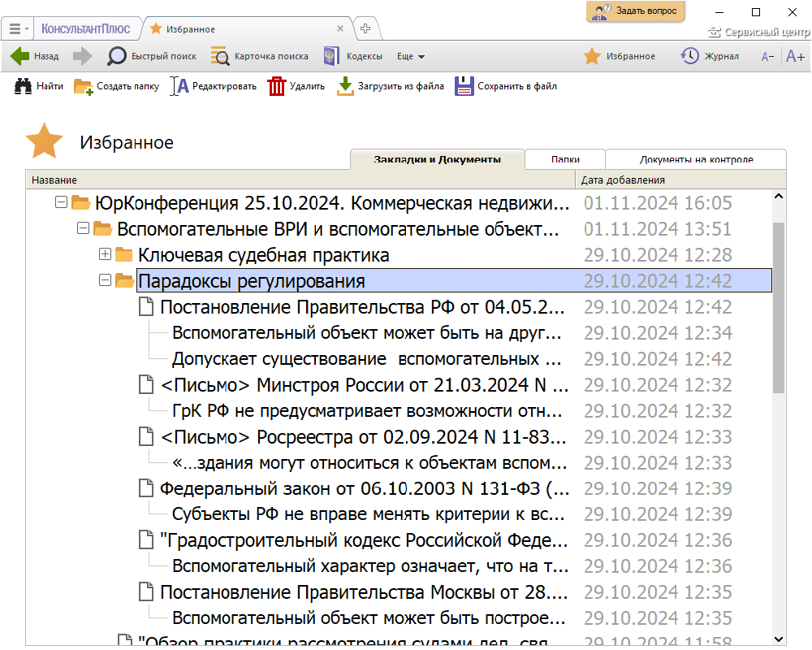Image resolution: width=812 pixels, height=650 pixels.
Task: Open Quick search (Быстрый поиск)
Action: pyautogui.click(x=153, y=56)
